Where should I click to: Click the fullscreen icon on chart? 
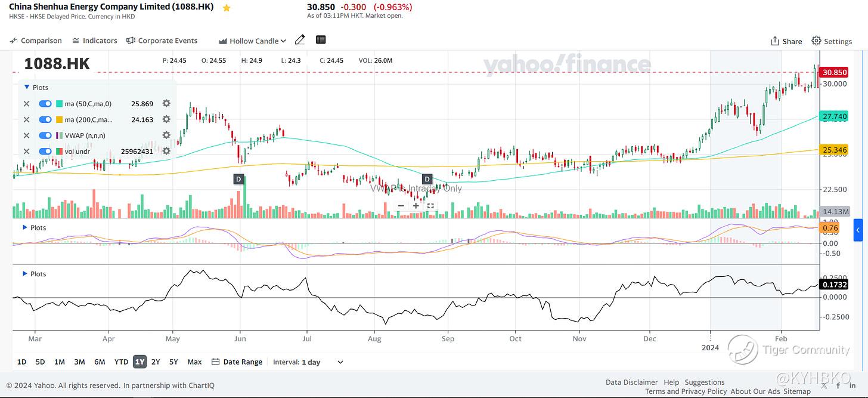pyautogui.click(x=430, y=206)
